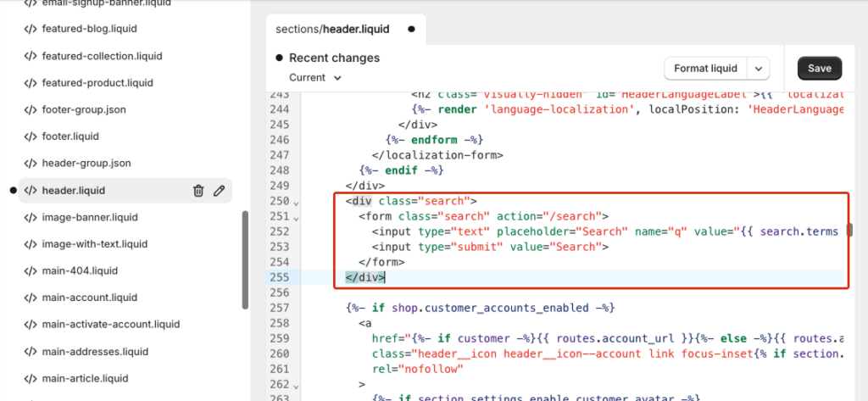Open Format liquid options arrow
Screen dimensions: 868x401
click(x=759, y=69)
